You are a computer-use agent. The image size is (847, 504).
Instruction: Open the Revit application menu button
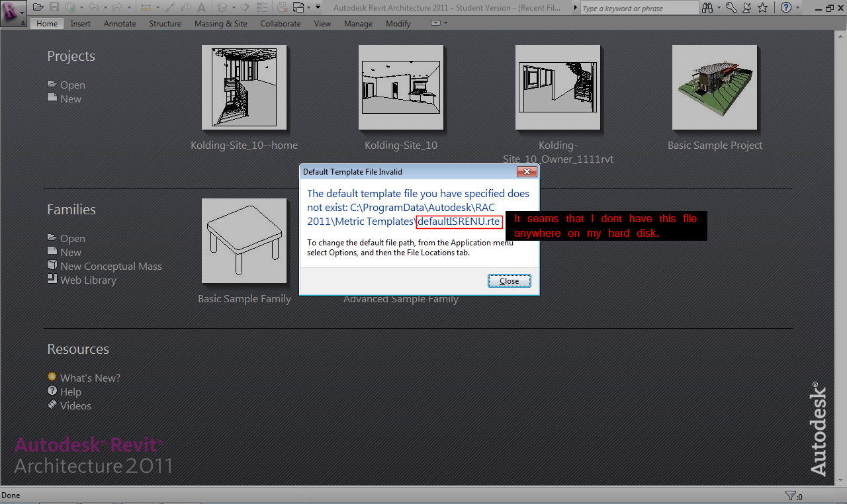point(13,13)
